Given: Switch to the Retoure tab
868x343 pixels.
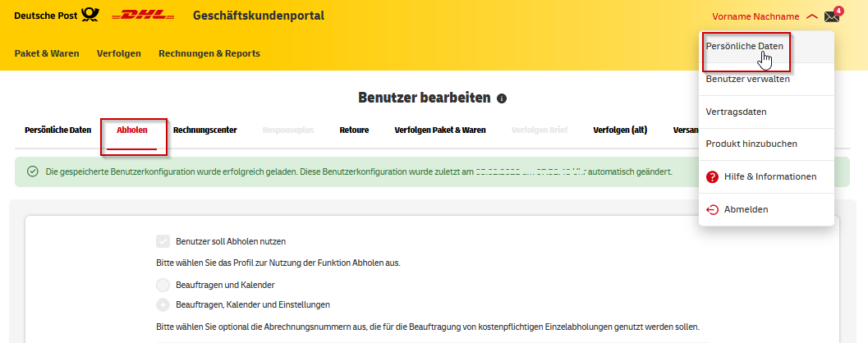Looking at the screenshot, I should 354,130.
